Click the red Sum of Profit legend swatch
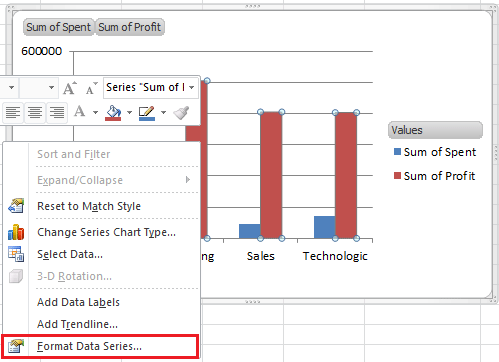The width and height of the screenshot is (499, 362). 397,176
